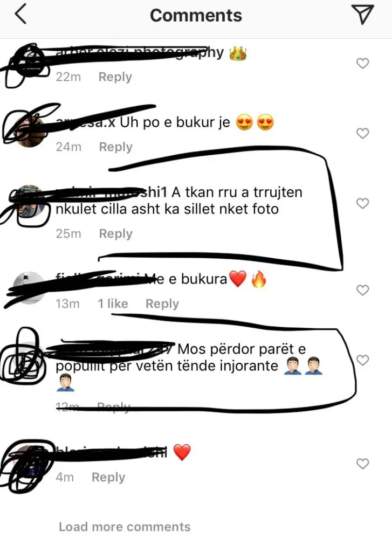
Task: Reply to the 25m comment
Action: click(115, 234)
